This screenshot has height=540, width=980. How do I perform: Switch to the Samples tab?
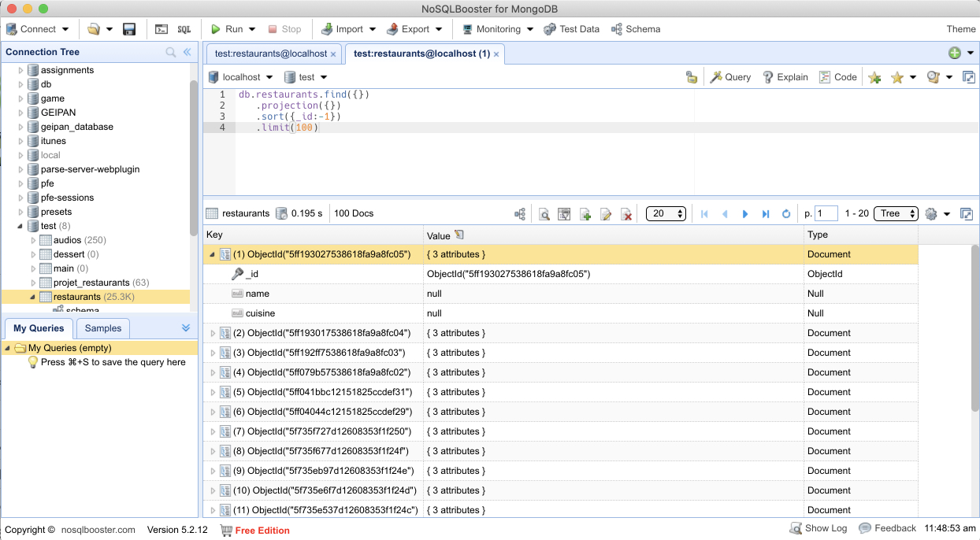[103, 328]
